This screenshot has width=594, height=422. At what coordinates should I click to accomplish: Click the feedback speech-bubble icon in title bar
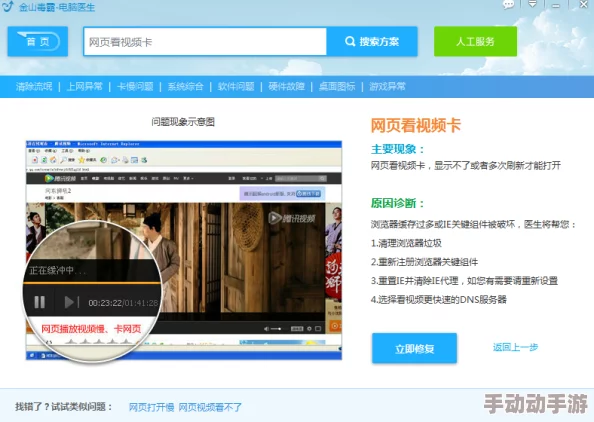click(x=508, y=5)
